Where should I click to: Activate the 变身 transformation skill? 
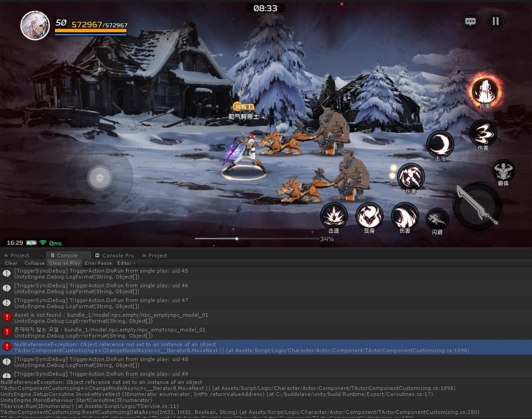[x=369, y=216]
